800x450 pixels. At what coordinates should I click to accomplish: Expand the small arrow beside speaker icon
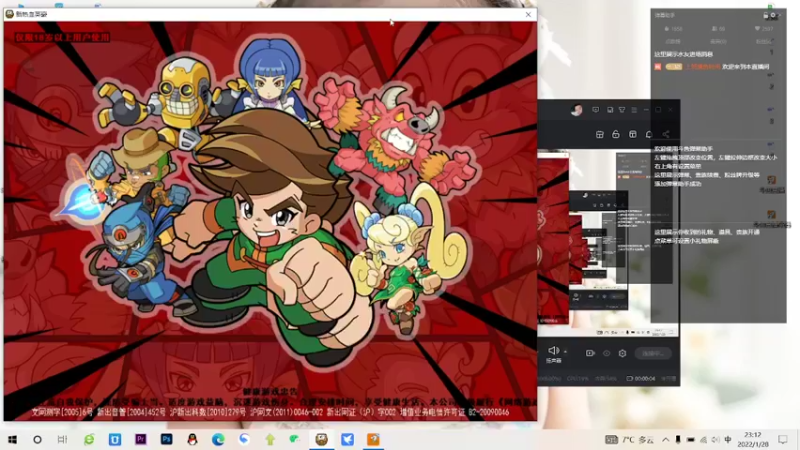click(x=565, y=352)
